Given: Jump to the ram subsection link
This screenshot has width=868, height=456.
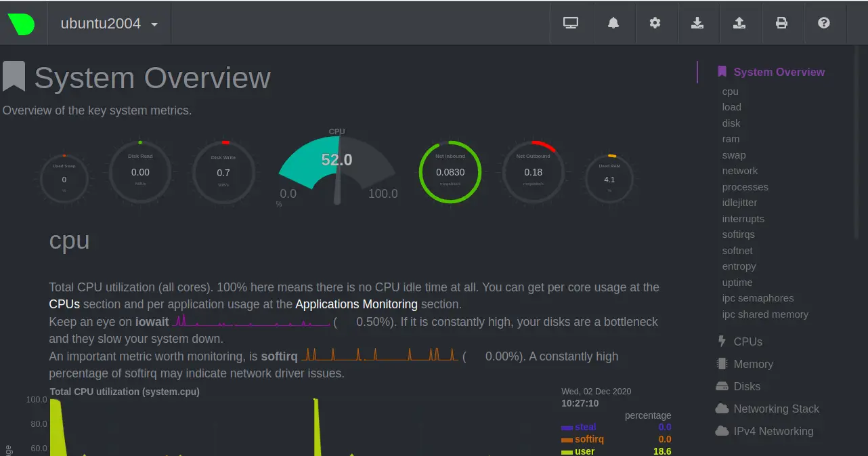Looking at the screenshot, I should [731, 139].
